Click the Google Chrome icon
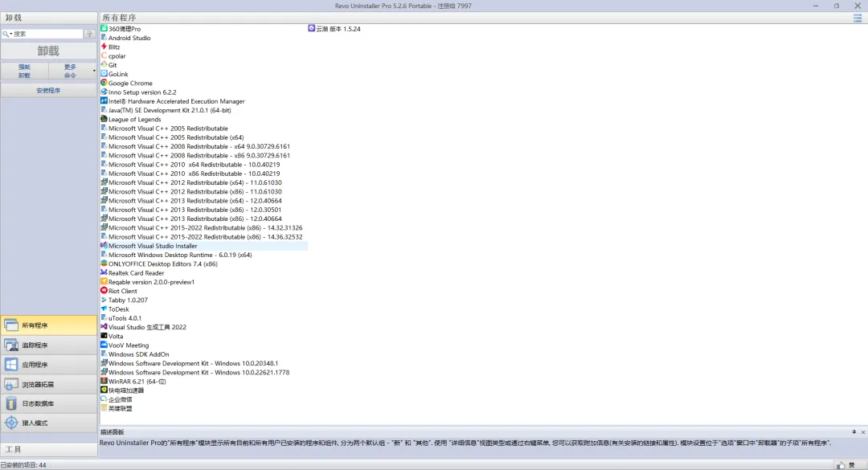The width and height of the screenshot is (868, 470). [x=104, y=83]
